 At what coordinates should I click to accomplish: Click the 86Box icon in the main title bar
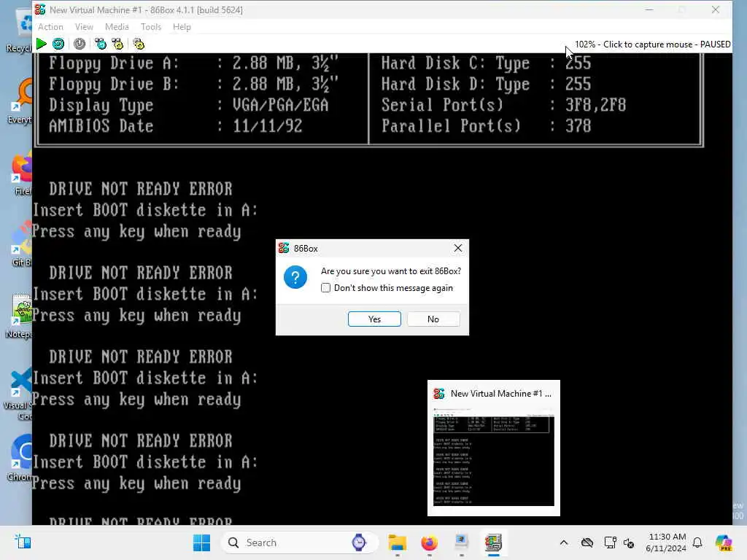click(40, 9)
